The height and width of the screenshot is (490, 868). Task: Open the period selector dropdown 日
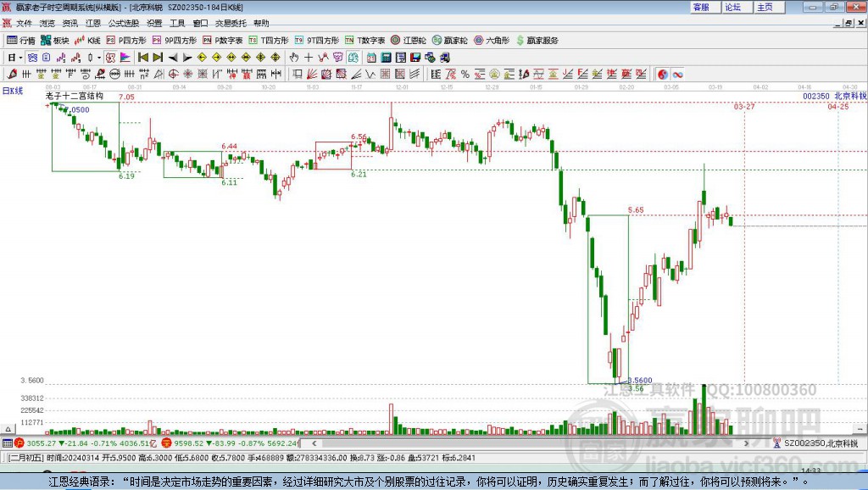click(x=14, y=58)
